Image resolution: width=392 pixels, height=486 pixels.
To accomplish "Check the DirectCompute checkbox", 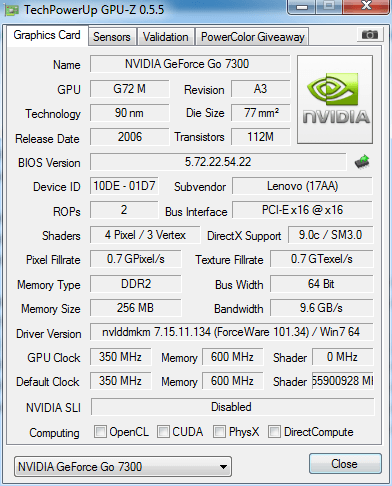I will 274,431.
